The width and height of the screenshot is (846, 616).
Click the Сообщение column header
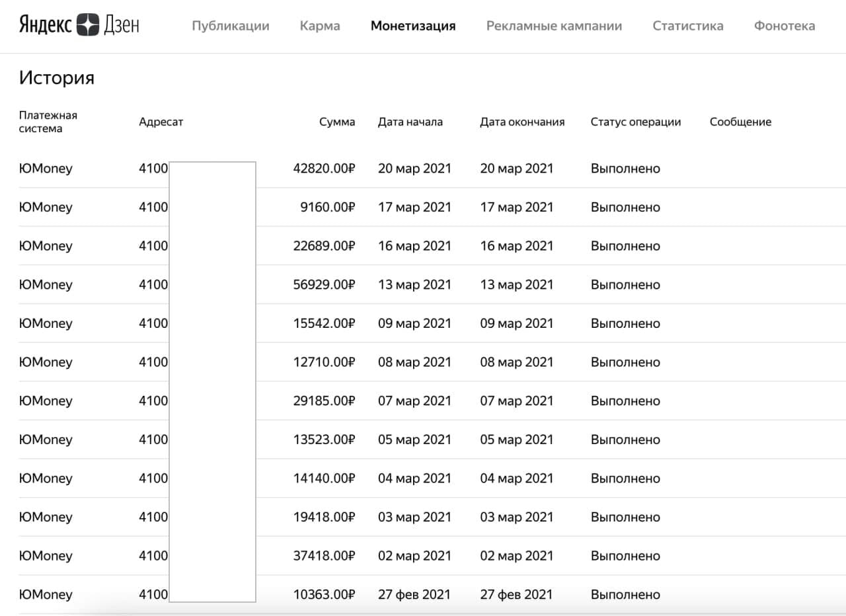(x=740, y=122)
